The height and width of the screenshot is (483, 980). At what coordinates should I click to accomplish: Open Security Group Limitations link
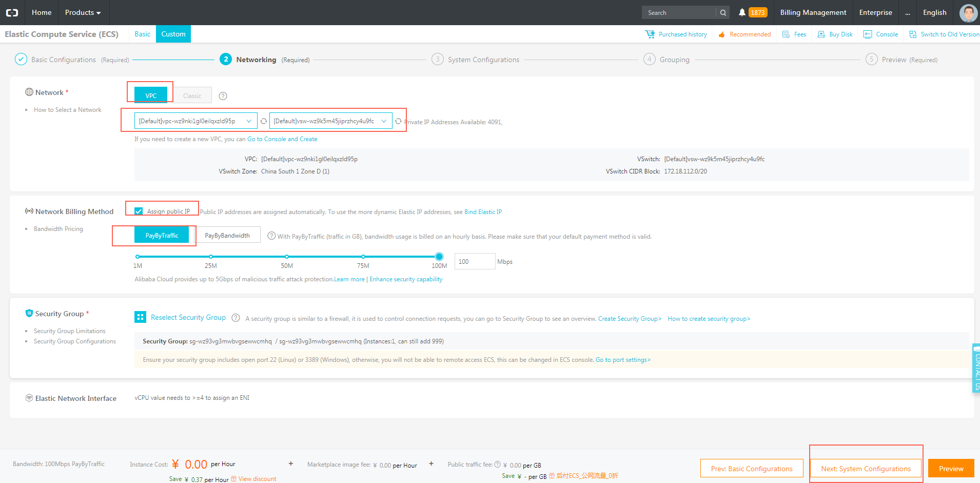(70, 331)
